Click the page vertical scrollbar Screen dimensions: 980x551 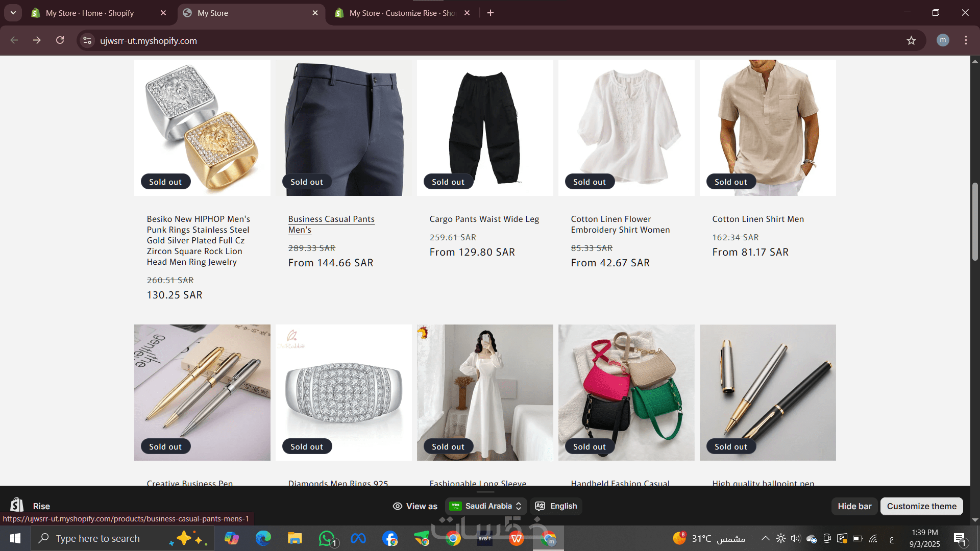(975, 221)
